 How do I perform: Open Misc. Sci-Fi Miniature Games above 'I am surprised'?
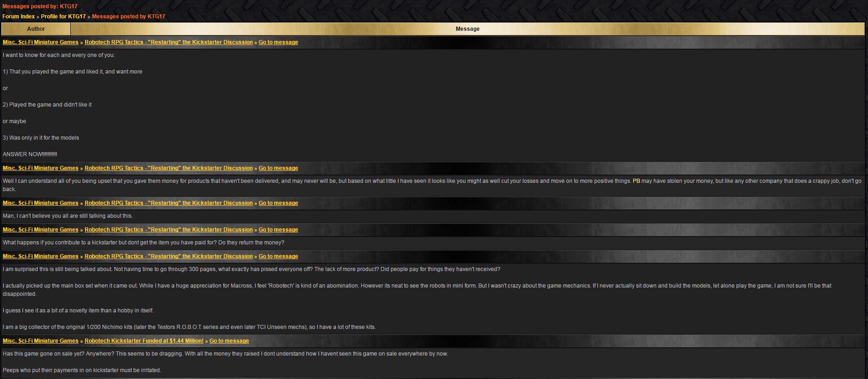[x=40, y=256]
